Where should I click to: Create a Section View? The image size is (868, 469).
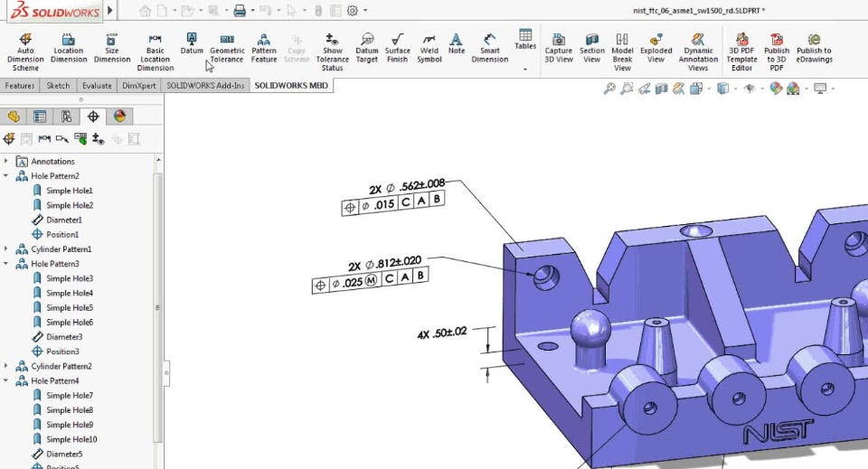pyautogui.click(x=591, y=48)
